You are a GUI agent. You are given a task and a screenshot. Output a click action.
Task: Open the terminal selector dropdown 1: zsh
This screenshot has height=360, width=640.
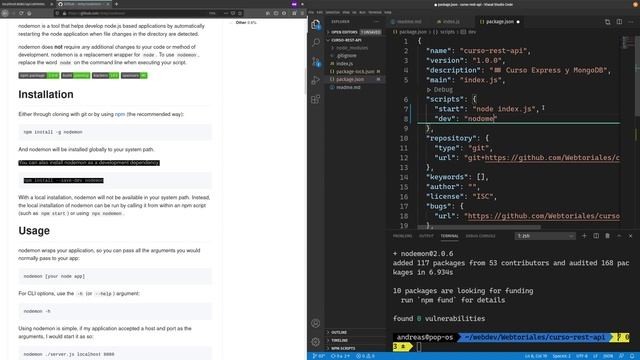click(x=545, y=236)
